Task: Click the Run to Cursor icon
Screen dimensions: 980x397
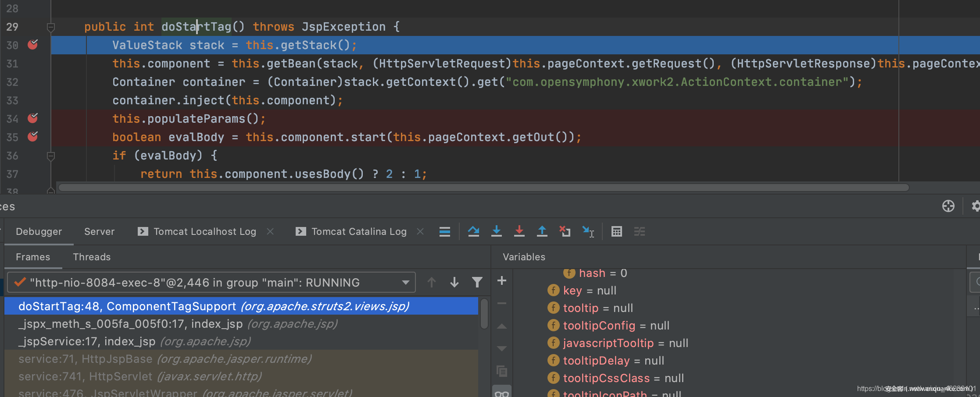Action: [588, 231]
